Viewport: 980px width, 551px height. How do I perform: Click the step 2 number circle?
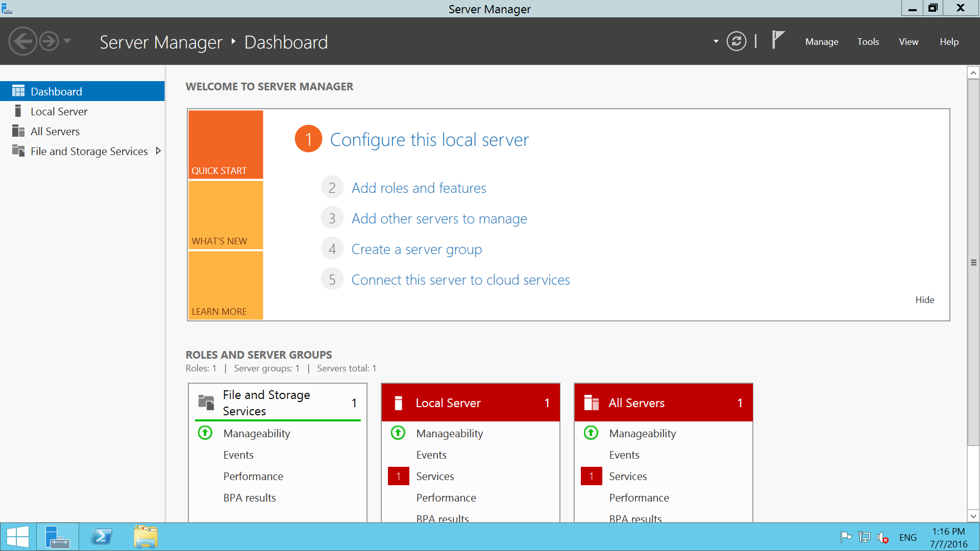tap(332, 188)
